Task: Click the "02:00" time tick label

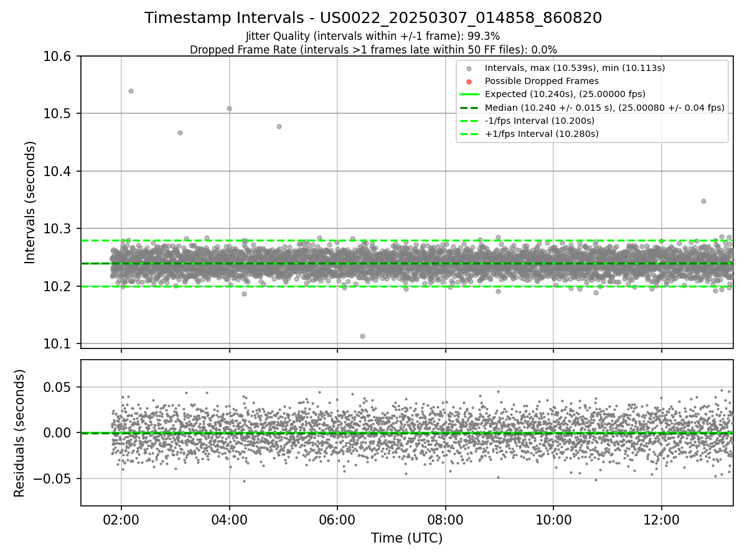Action: 121,520
